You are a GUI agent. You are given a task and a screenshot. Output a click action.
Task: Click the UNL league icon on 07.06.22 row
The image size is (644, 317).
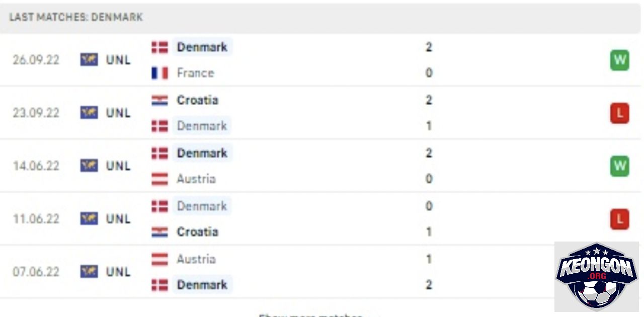tap(89, 272)
